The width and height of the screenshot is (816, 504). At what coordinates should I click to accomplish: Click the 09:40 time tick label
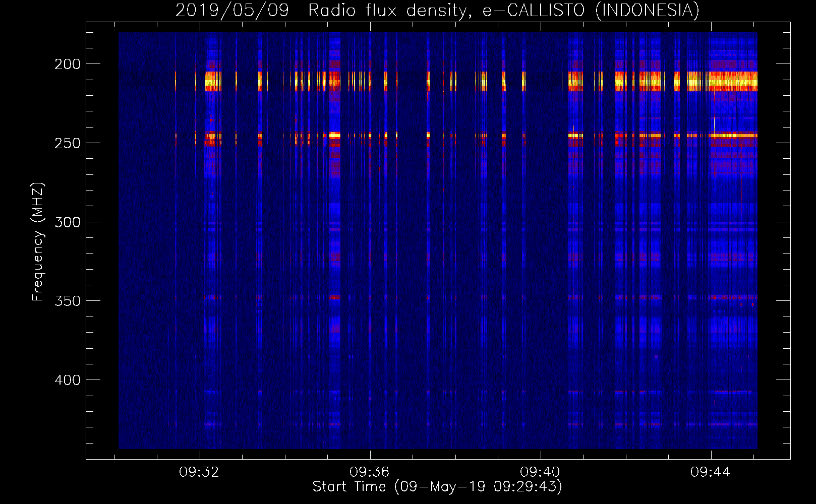coord(540,472)
